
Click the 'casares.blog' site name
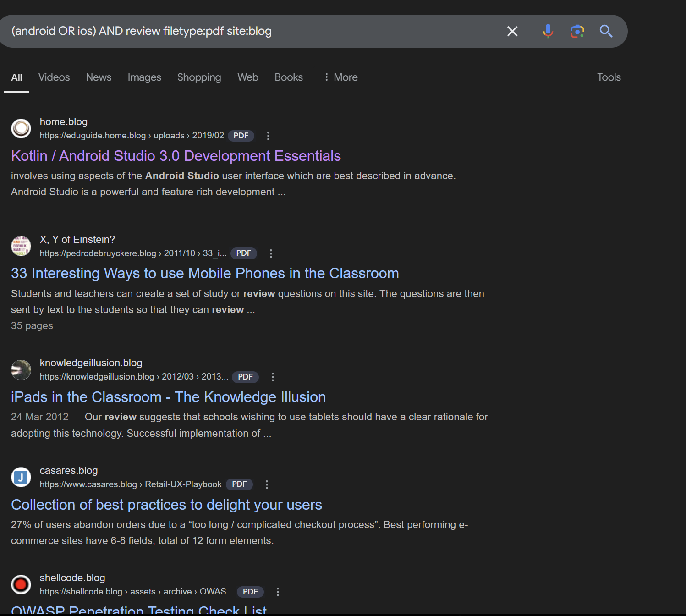coord(69,471)
